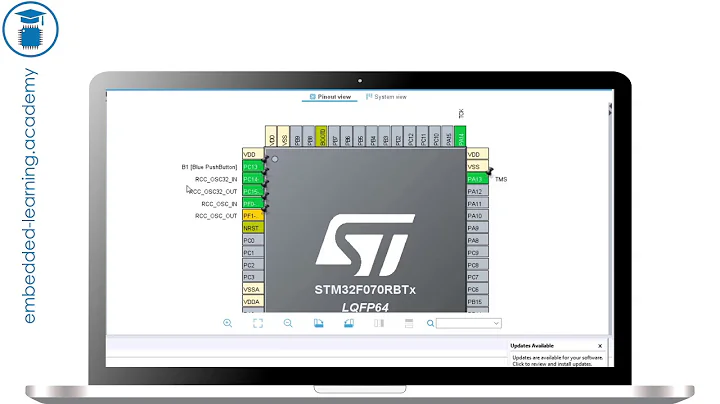Rotate the chip counter-clockwise
This screenshot has width=720, height=404.
pyautogui.click(x=349, y=323)
